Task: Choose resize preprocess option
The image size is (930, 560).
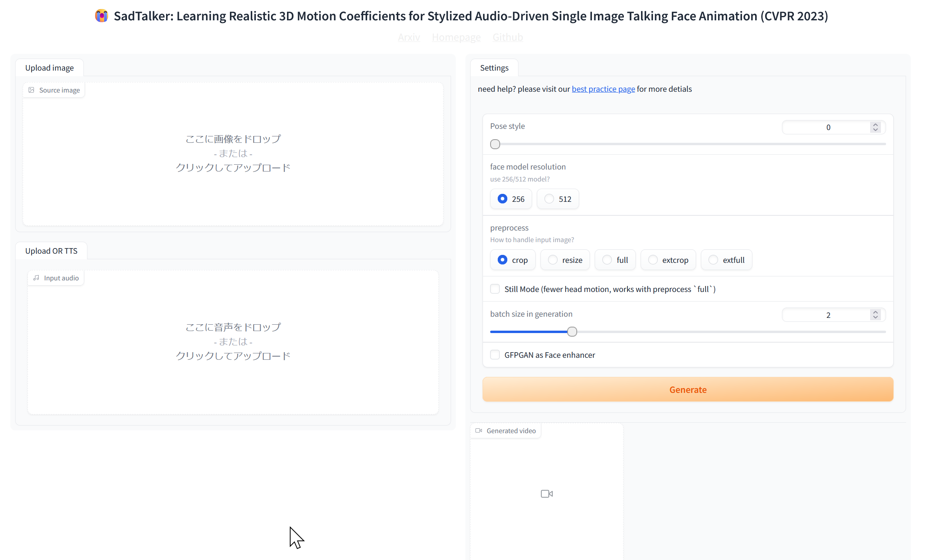Action: coord(565,260)
